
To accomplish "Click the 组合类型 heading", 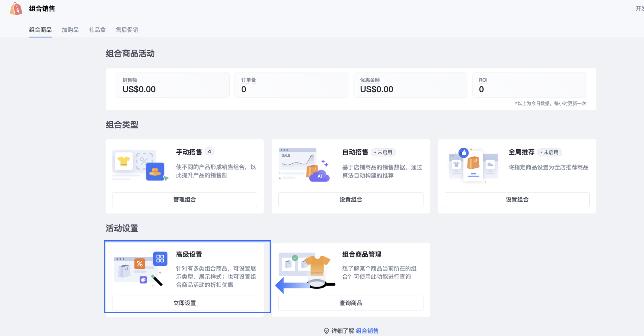I will 122,124.
